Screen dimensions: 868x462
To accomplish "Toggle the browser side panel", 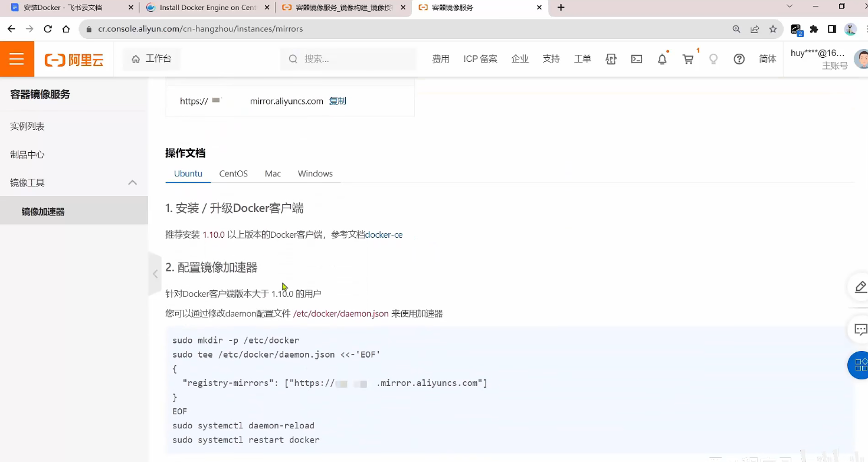I will tap(832, 29).
